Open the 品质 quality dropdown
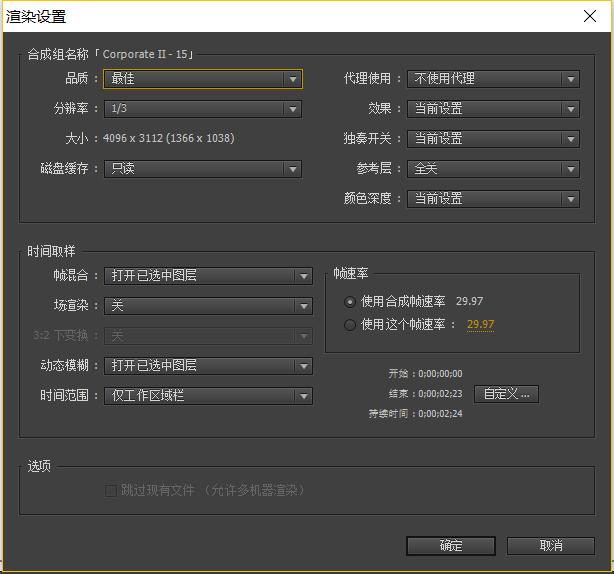 (203, 79)
